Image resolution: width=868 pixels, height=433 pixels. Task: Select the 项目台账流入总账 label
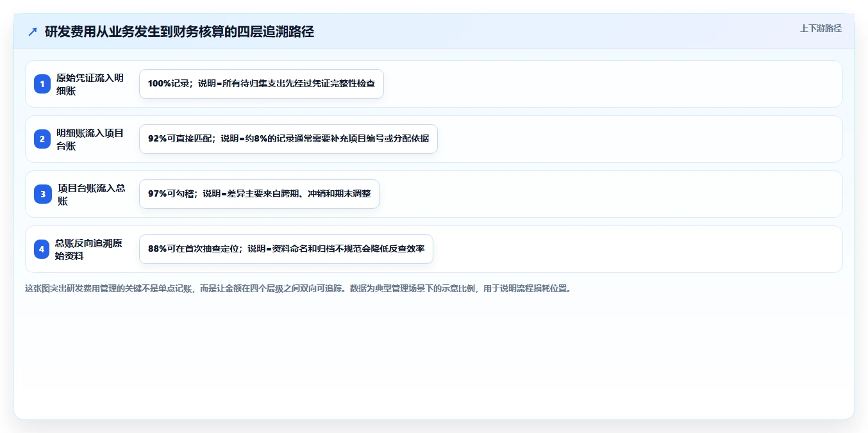[x=91, y=194]
